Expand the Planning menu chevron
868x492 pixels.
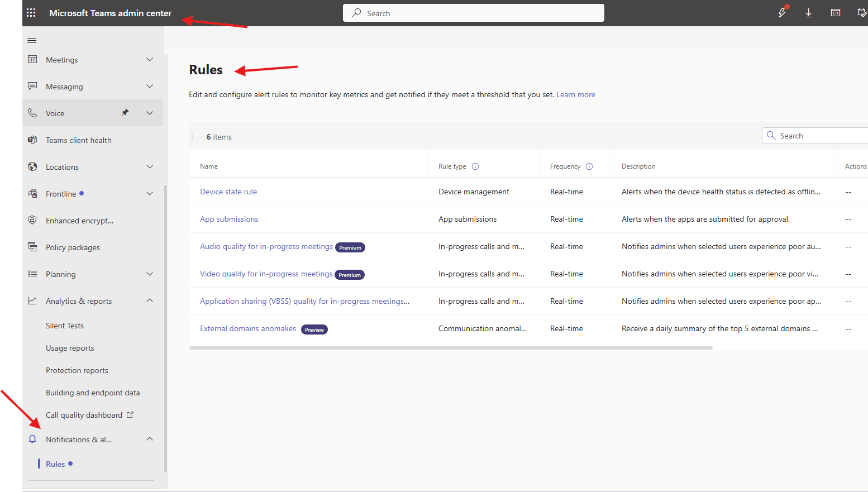[150, 274]
